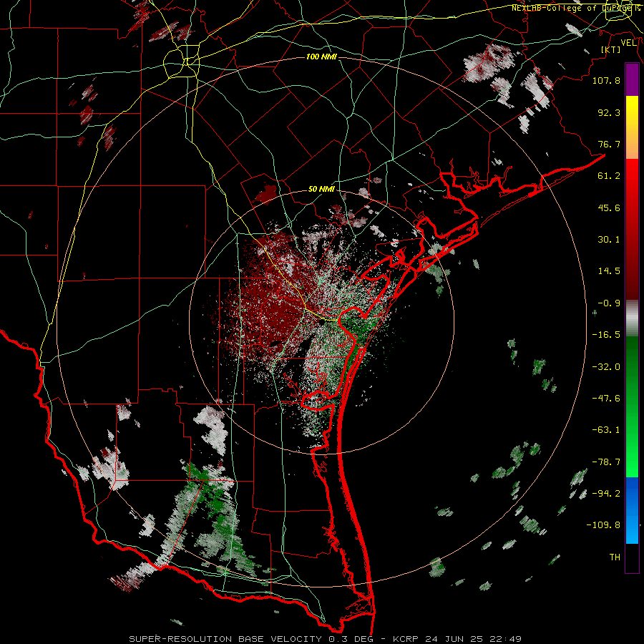Screen dimensions: 644x644
Task: Select the 45.6 velocity scale value
Action: 609,208
